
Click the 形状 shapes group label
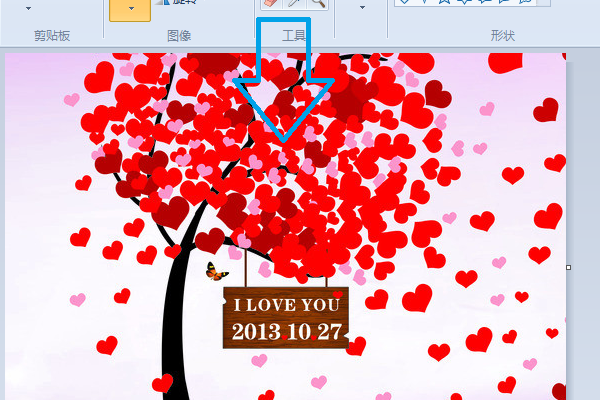click(503, 36)
